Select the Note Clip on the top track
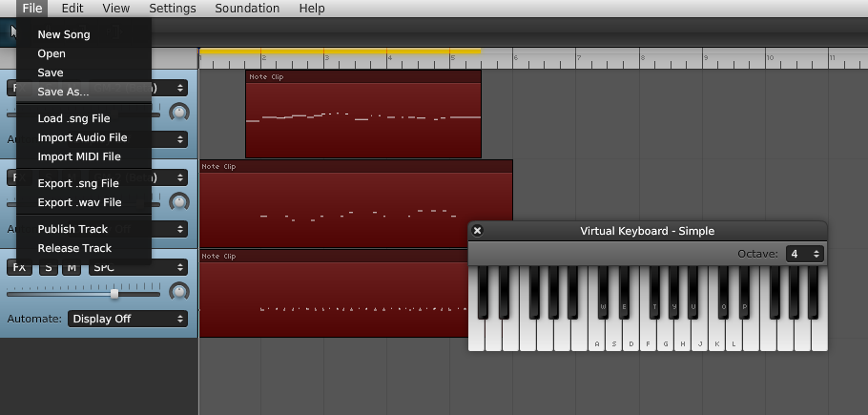 [363, 114]
